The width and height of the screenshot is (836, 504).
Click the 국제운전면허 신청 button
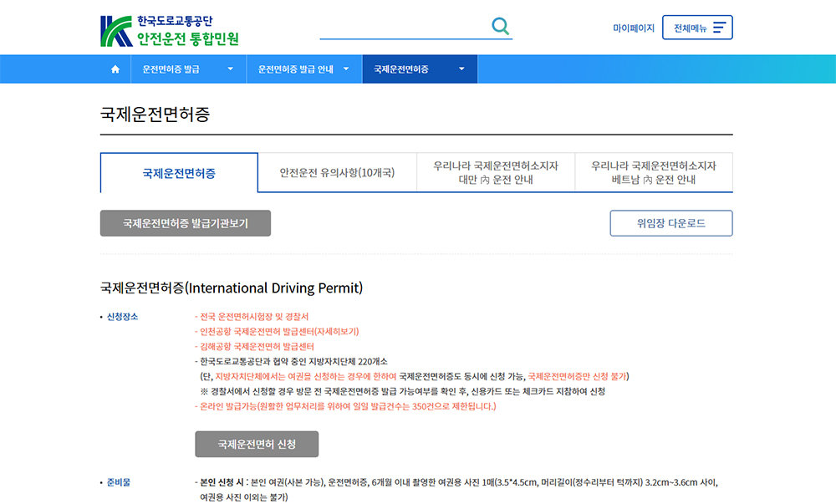click(x=257, y=444)
